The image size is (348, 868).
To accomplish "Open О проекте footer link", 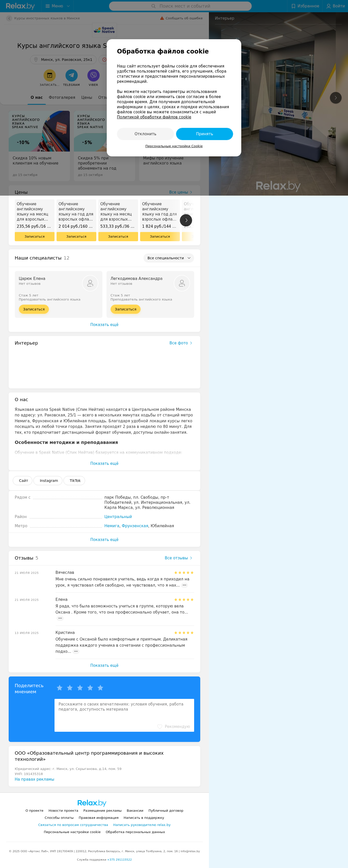I will [x=34, y=811].
